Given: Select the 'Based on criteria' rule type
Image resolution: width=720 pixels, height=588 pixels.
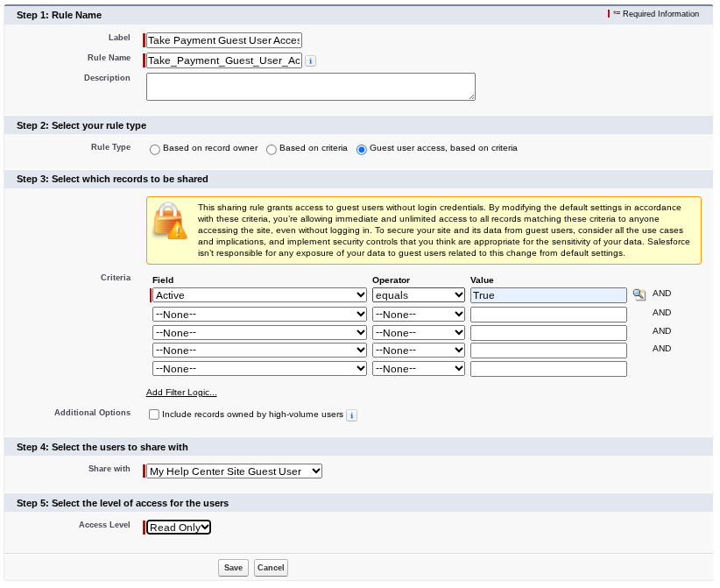Looking at the screenshot, I should tap(272, 149).
